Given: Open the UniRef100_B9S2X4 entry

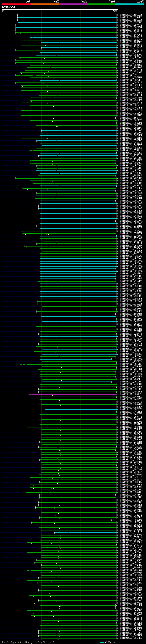Looking at the screenshot, I should tap(131, 20).
